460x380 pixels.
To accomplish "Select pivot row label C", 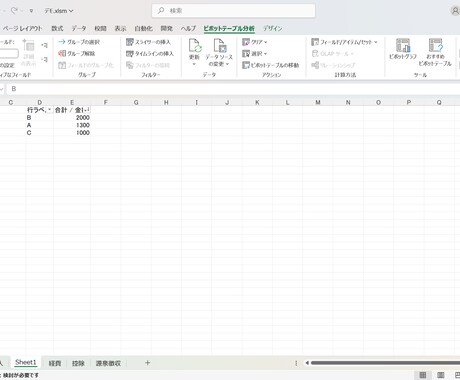I will (40, 133).
